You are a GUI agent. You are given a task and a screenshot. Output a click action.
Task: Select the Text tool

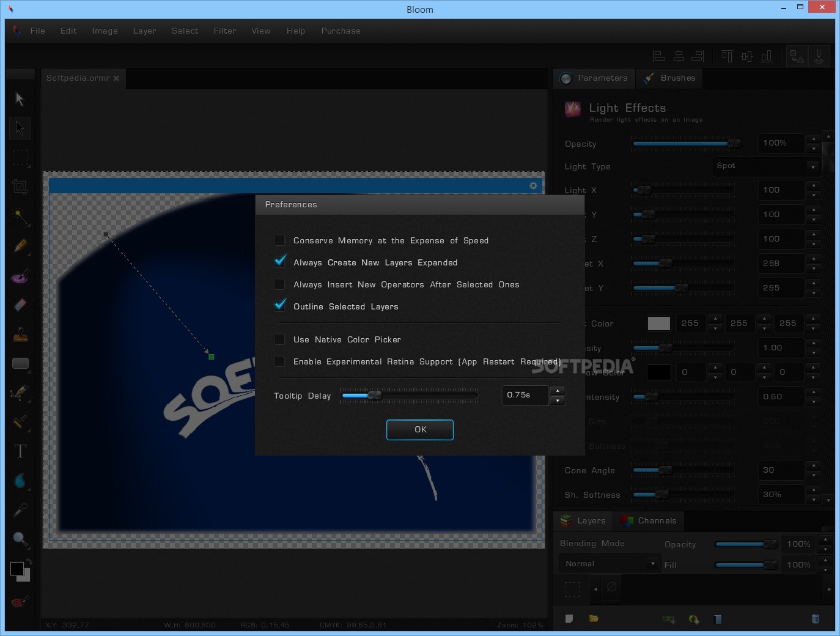point(20,451)
